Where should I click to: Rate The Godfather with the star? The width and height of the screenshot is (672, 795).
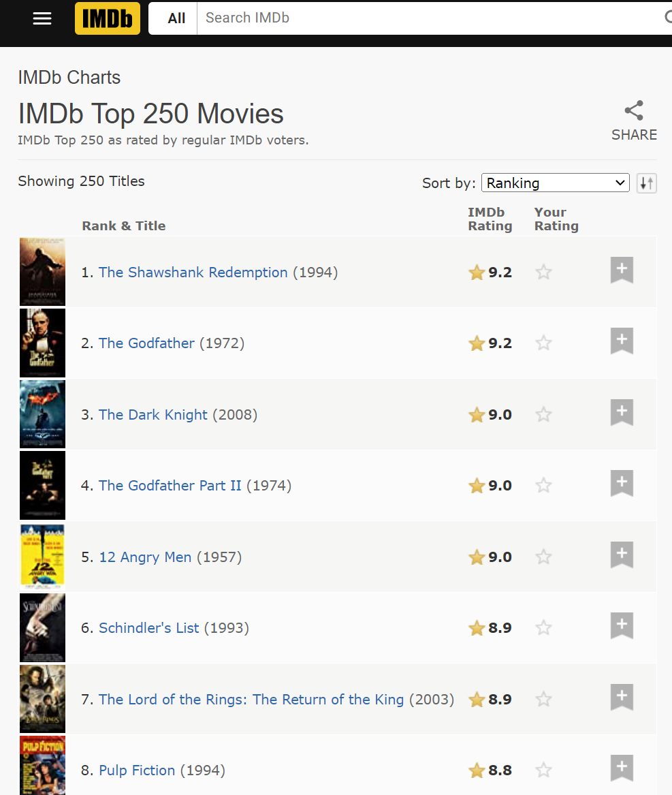(x=543, y=343)
